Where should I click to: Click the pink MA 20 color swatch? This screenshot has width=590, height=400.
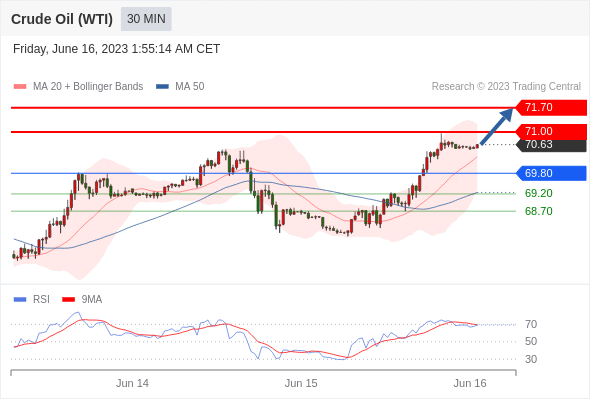click(x=20, y=87)
